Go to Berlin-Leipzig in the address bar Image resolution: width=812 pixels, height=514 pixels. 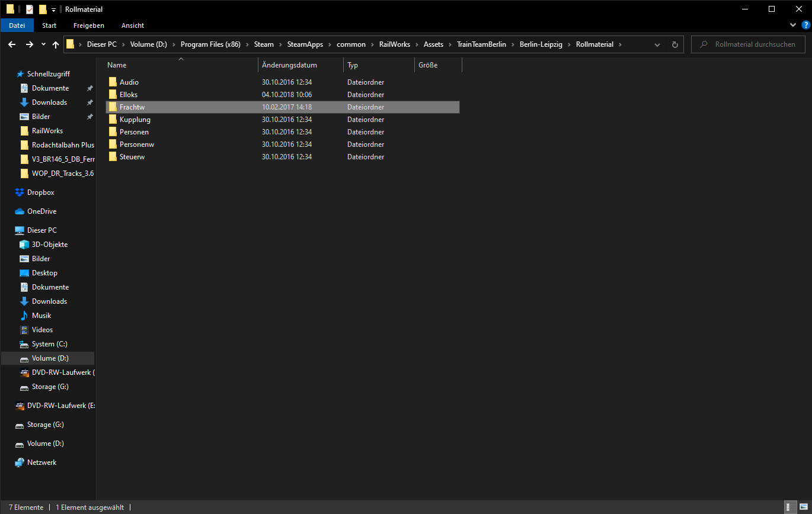coord(542,44)
